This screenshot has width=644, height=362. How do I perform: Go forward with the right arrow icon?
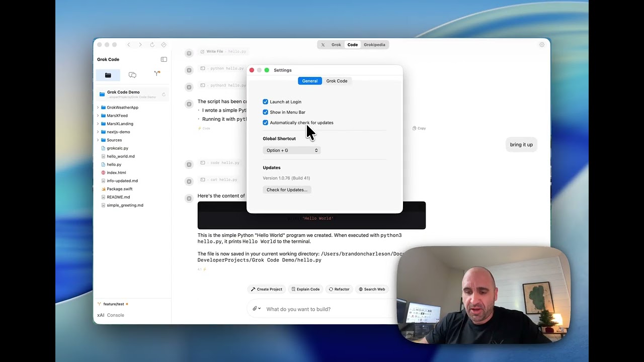click(140, 45)
